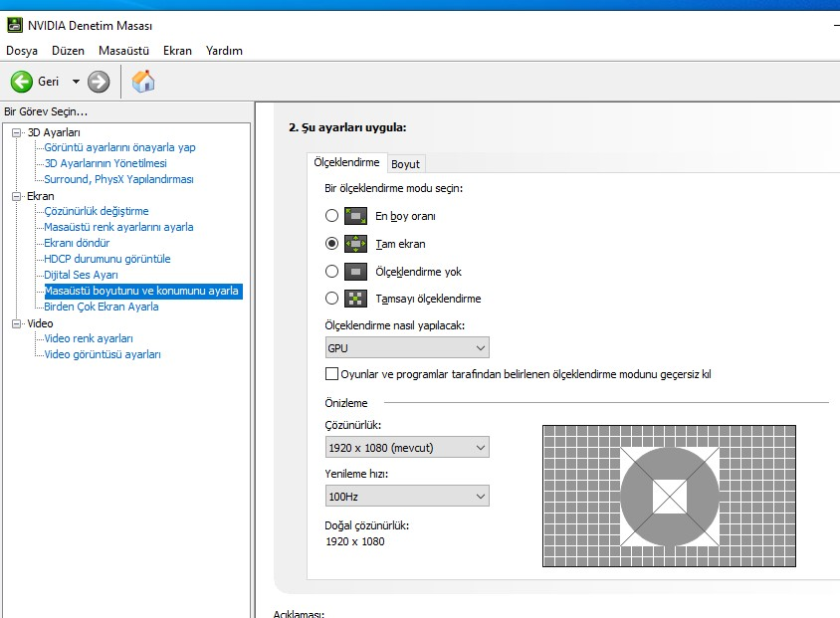Collapse the Ekran tree node
840x618 pixels.
[x=17, y=196]
